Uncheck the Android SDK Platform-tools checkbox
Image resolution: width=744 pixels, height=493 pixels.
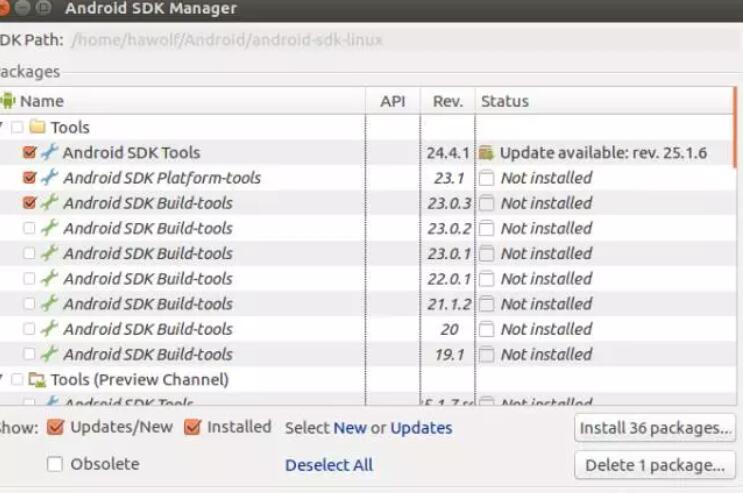click(29, 177)
